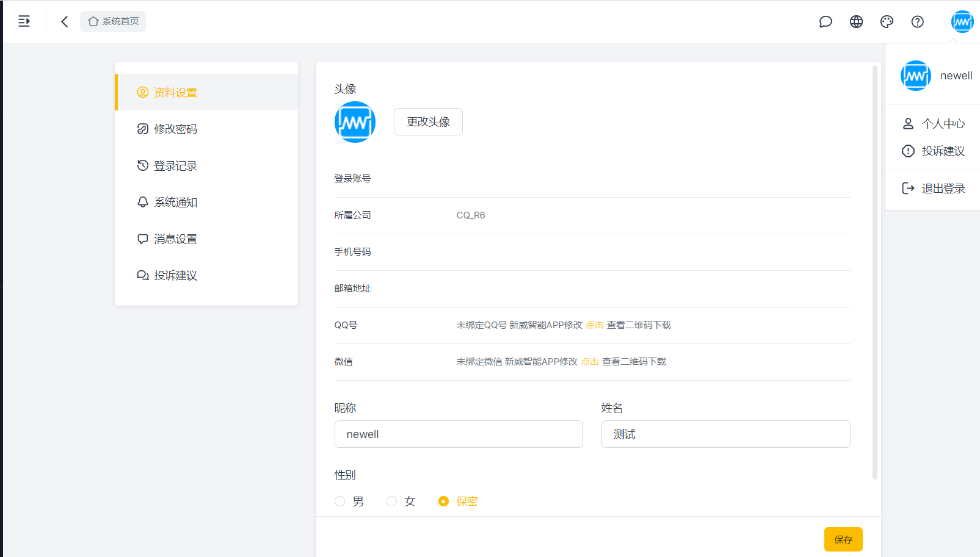Click the 保存 save button
This screenshot has width=980, height=557.
pos(843,539)
